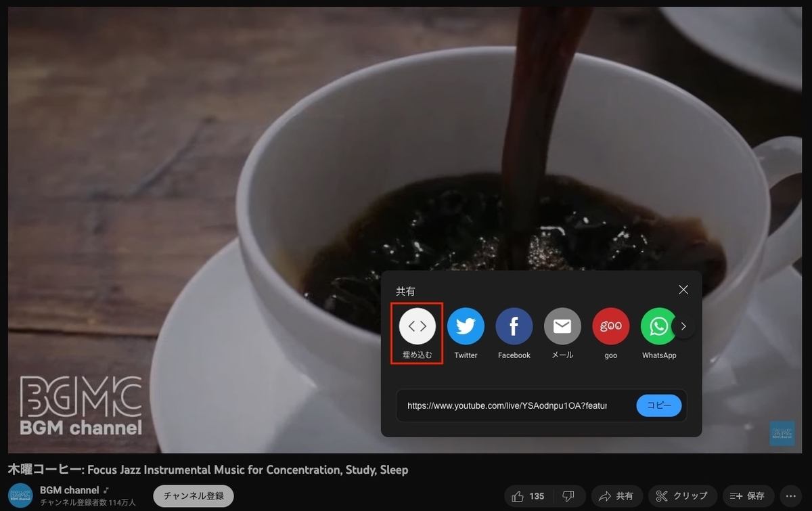Click the video title 木曜コーヒー

pos(208,470)
